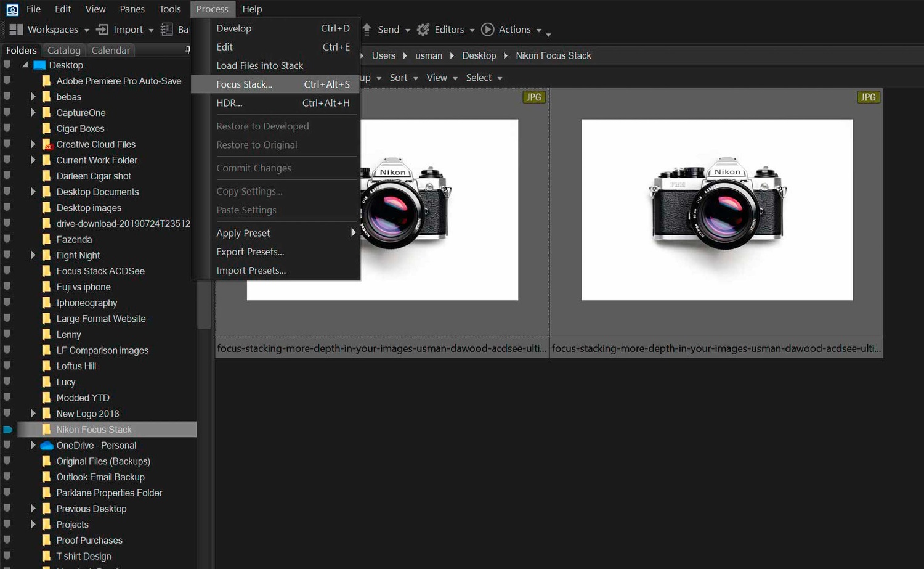Click the pin icon on Folders pane
924x569 pixels.
pyautogui.click(x=188, y=50)
